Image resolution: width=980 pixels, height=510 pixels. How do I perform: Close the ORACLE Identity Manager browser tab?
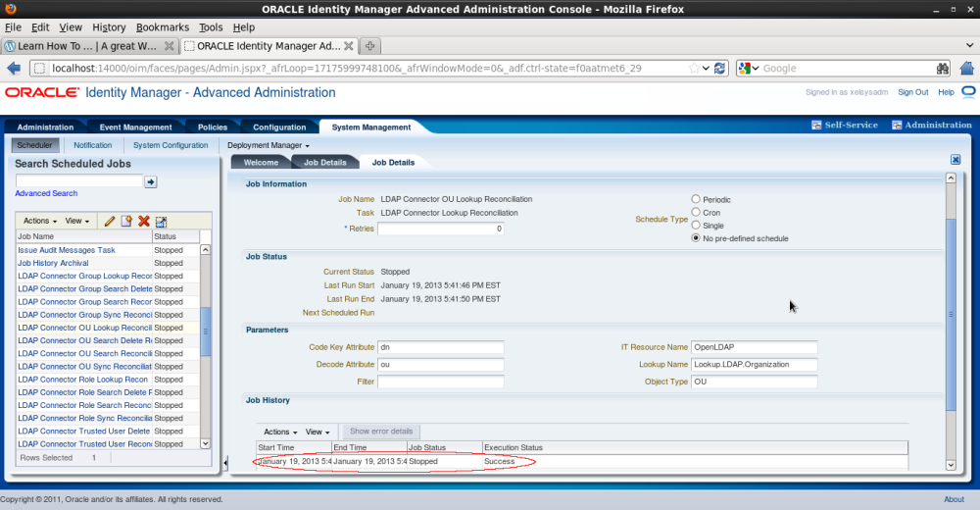click(x=349, y=46)
